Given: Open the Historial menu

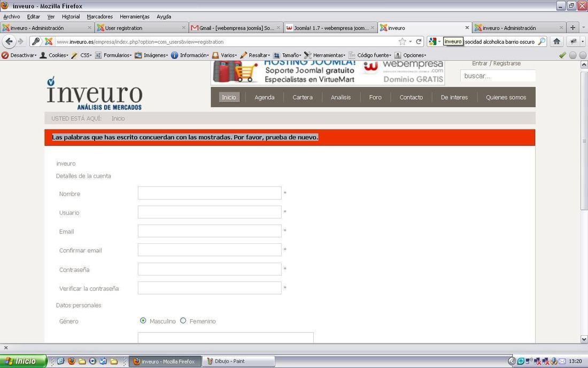Looking at the screenshot, I should [x=71, y=17].
